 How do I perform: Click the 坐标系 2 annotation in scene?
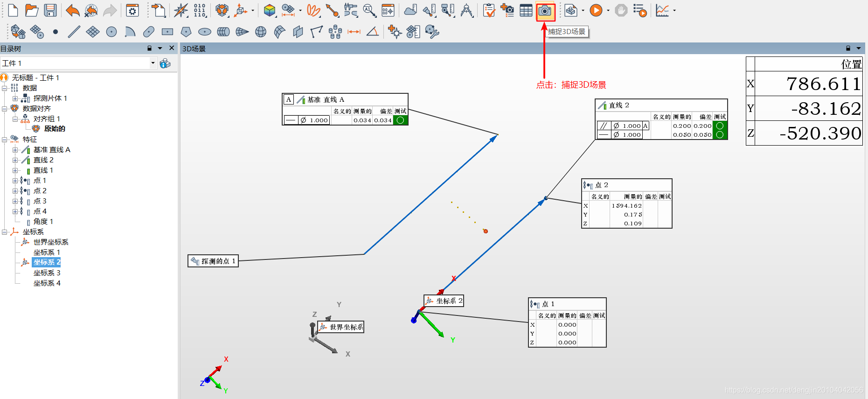(x=444, y=301)
